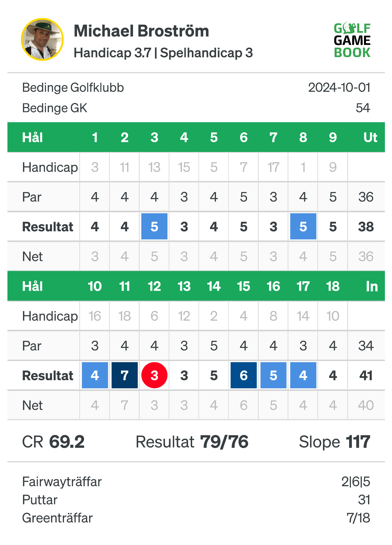Viewport: 392px width, 545px height.
Task: Select the Puttar value 31
Action: point(364,500)
